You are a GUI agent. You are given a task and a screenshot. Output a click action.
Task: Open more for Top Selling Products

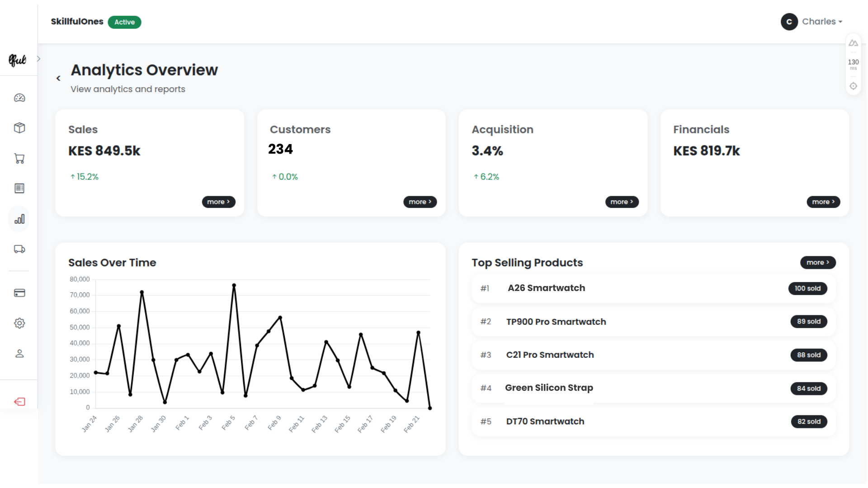817,263
